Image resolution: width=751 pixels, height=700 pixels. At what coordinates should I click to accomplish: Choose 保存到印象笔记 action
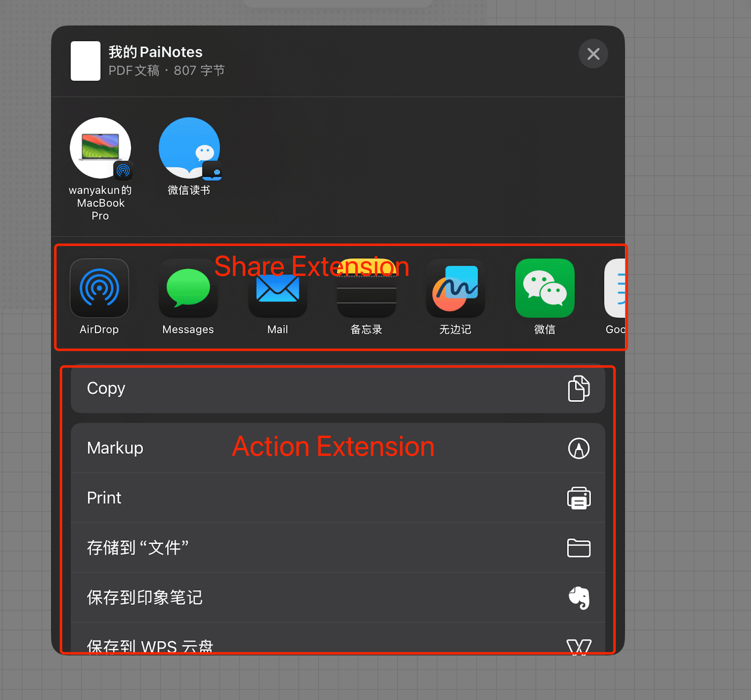click(x=338, y=598)
